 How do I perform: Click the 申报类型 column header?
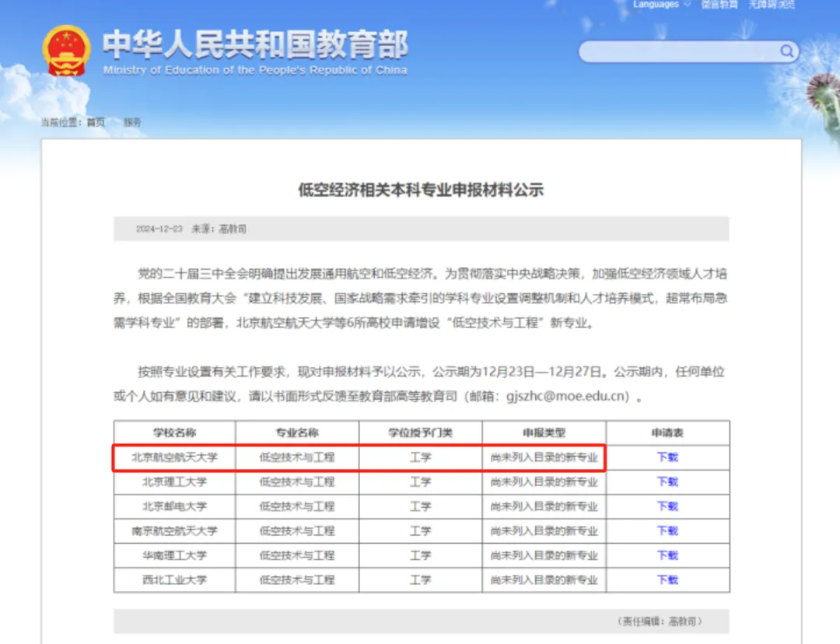coord(544,433)
